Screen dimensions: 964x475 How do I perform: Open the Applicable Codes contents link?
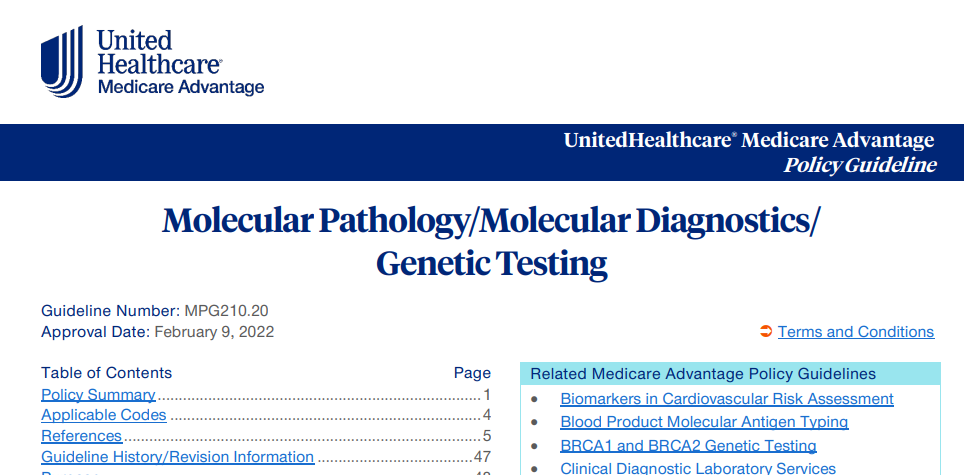tap(104, 415)
